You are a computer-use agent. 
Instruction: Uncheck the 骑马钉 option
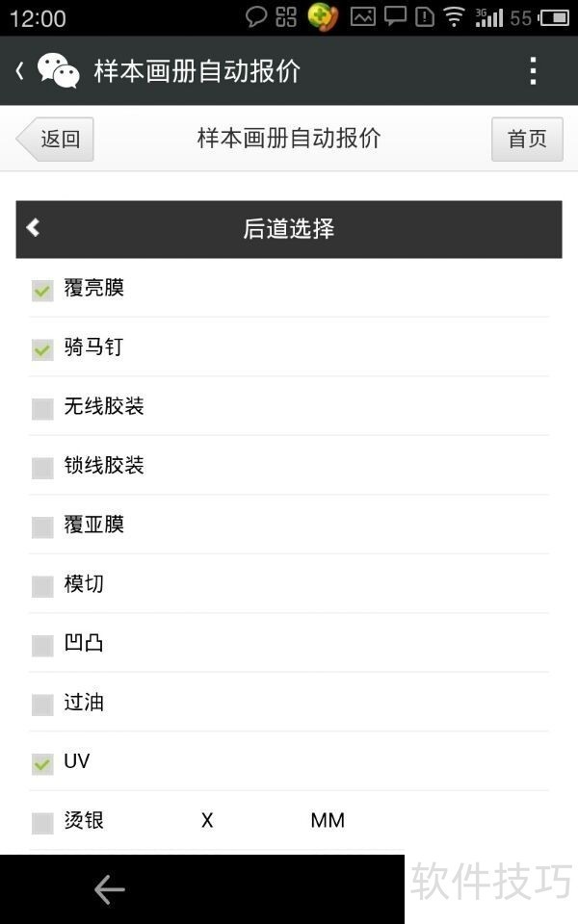click(x=41, y=348)
